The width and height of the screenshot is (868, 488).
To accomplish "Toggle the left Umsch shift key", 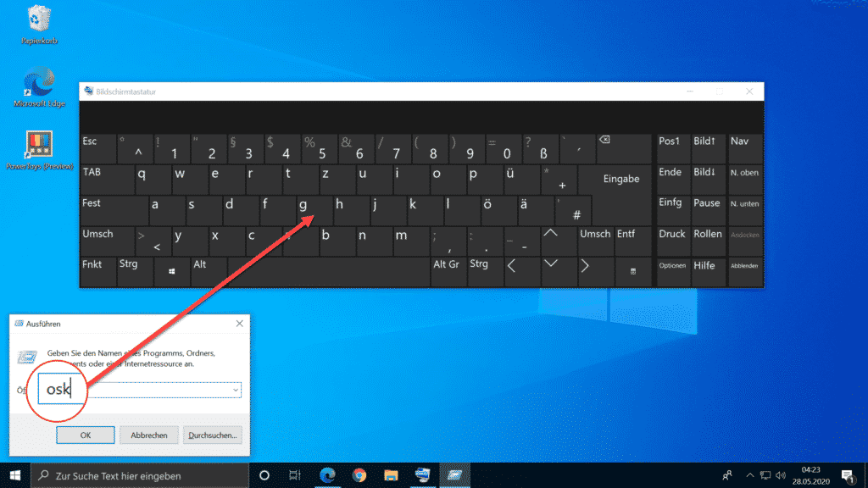I will (x=107, y=240).
